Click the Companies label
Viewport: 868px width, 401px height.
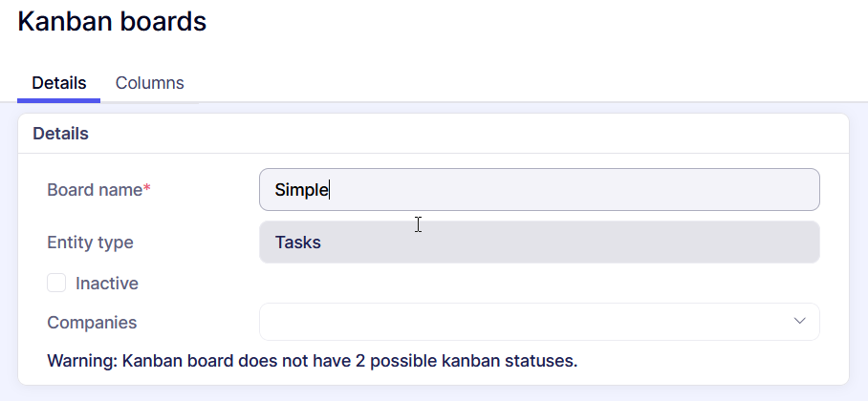(92, 323)
